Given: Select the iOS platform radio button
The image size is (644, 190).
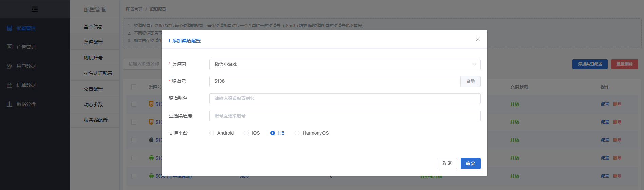Looking at the screenshot, I should pos(246,133).
